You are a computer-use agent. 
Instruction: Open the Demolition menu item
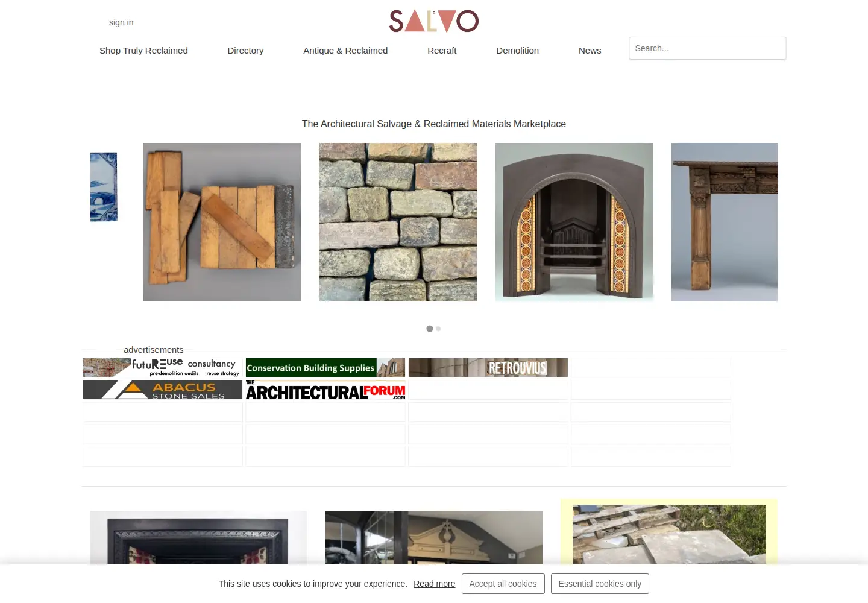tap(517, 51)
